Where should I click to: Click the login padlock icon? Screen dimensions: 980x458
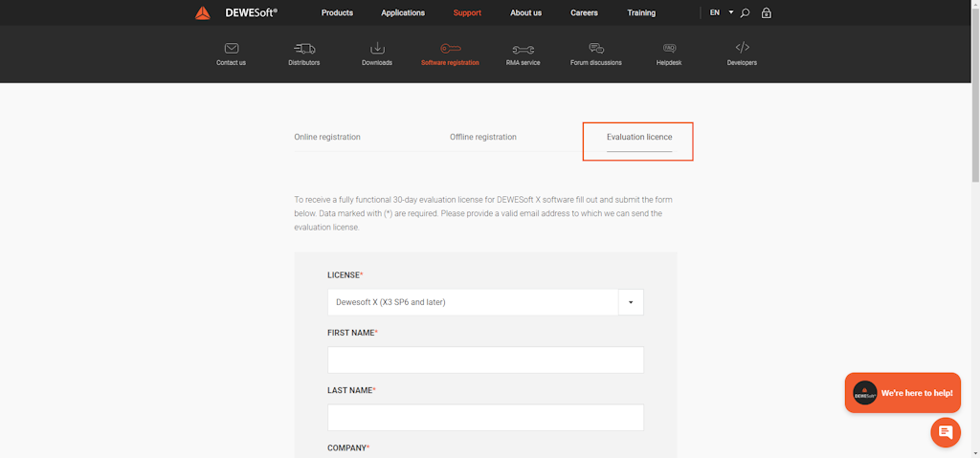(767, 12)
